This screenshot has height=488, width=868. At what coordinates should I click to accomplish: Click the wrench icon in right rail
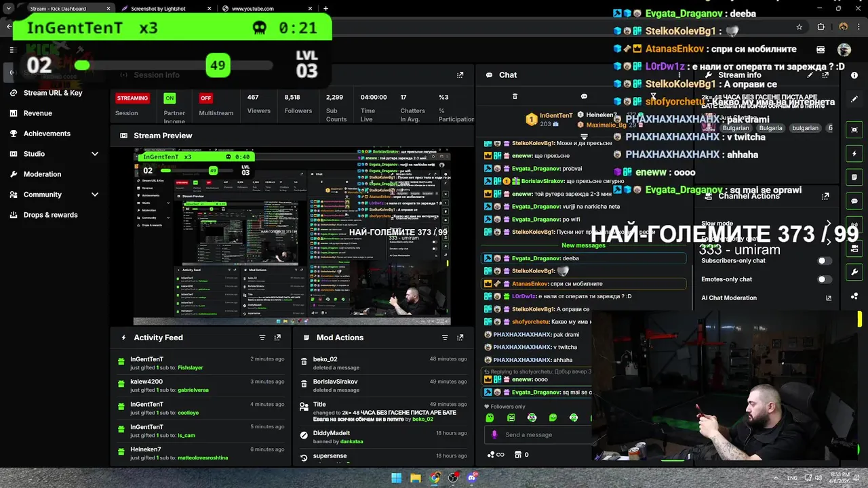(x=854, y=272)
